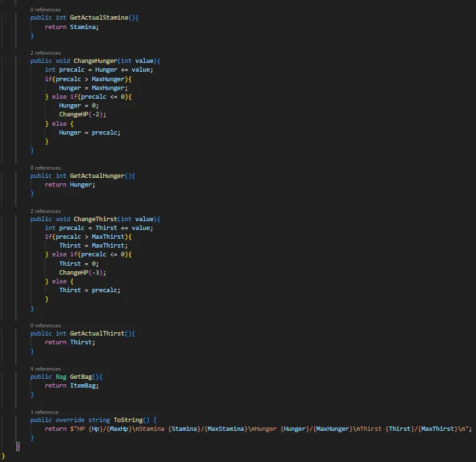Click the GetActualThirst method name
Viewport: 476px width, 462px height.
coord(97,333)
